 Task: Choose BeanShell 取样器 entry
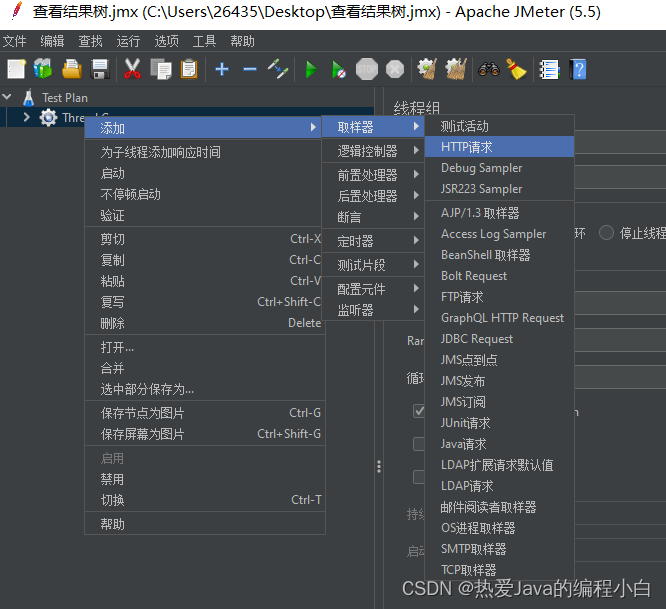click(x=500, y=255)
